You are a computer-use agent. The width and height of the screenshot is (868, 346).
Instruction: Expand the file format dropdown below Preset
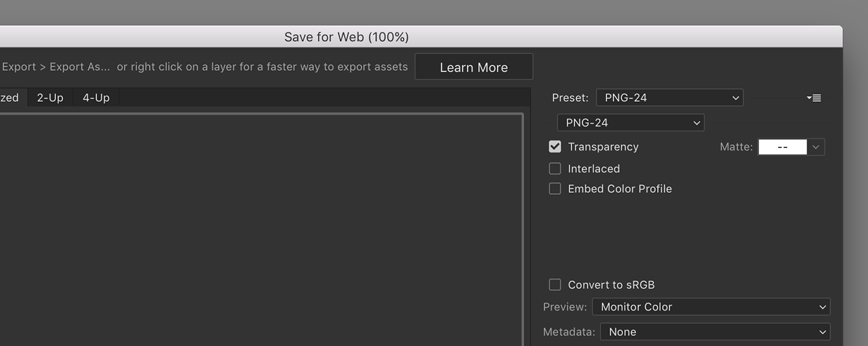pos(630,123)
